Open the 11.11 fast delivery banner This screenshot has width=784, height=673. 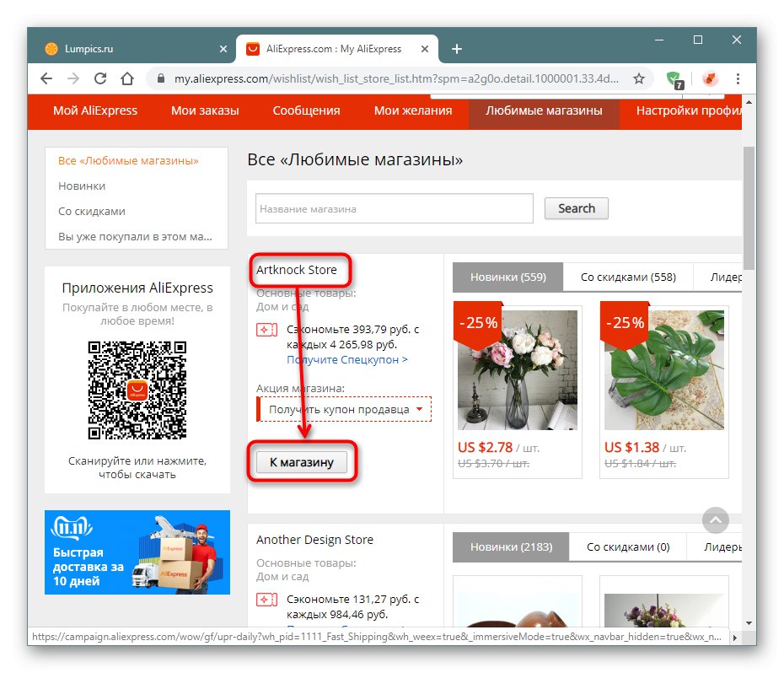tap(137, 552)
